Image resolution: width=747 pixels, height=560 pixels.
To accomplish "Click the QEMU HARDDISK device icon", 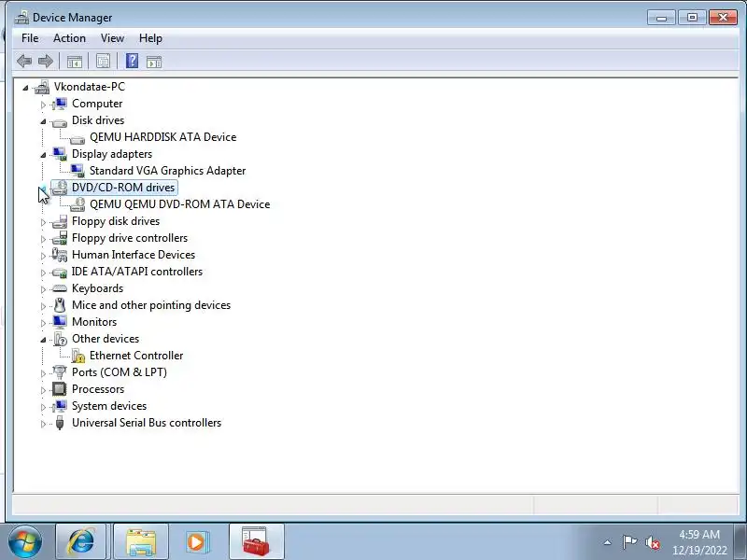I will tap(78, 139).
